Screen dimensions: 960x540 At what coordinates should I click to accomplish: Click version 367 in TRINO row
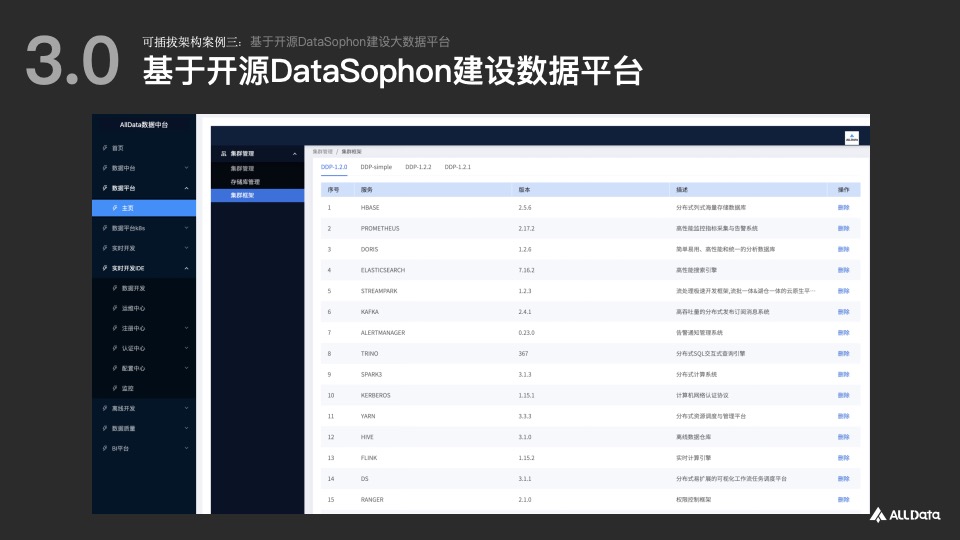(523, 353)
